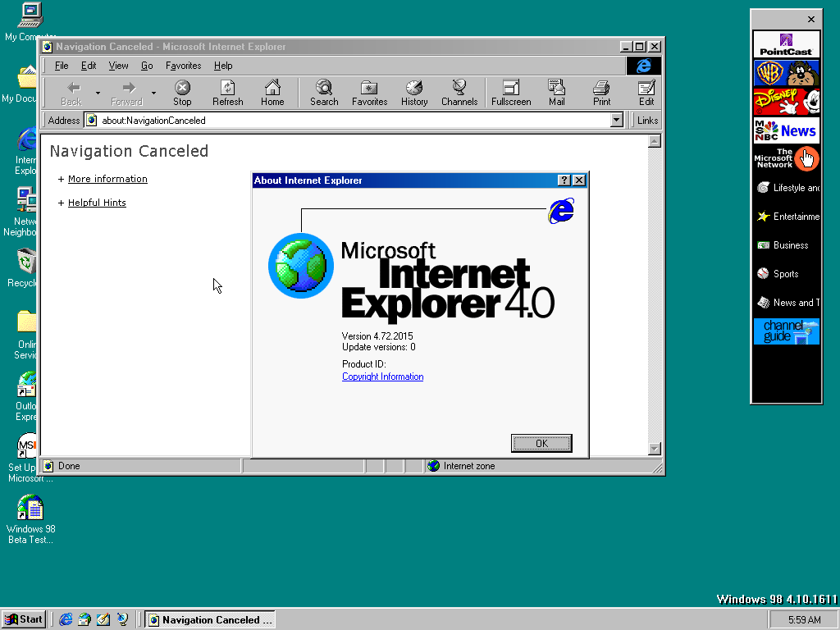Click the scroll down arrow in the page

[654, 449]
